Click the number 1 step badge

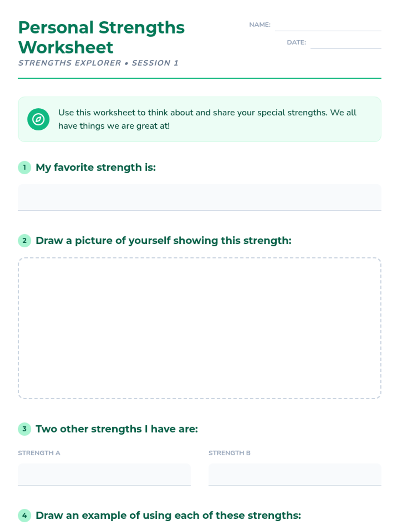(24, 168)
